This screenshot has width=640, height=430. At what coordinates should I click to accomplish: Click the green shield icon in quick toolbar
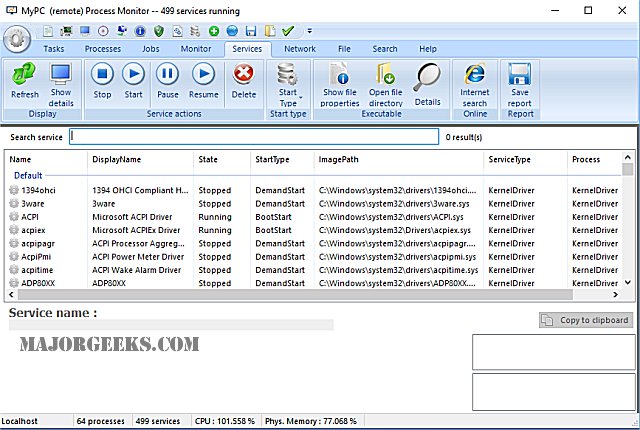(x=159, y=31)
